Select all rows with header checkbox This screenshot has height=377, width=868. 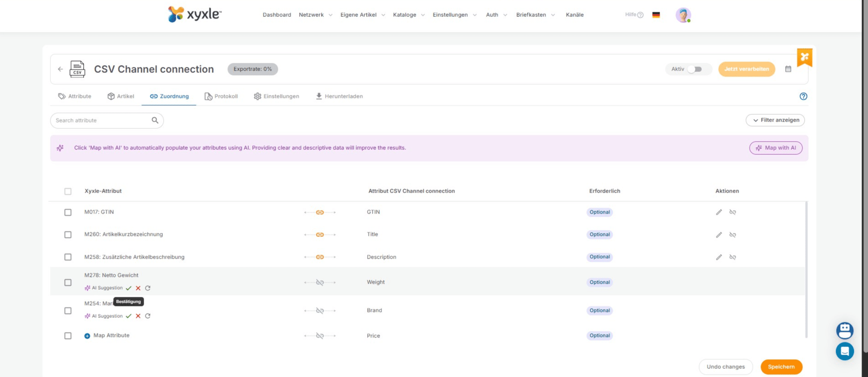point(68,191)
